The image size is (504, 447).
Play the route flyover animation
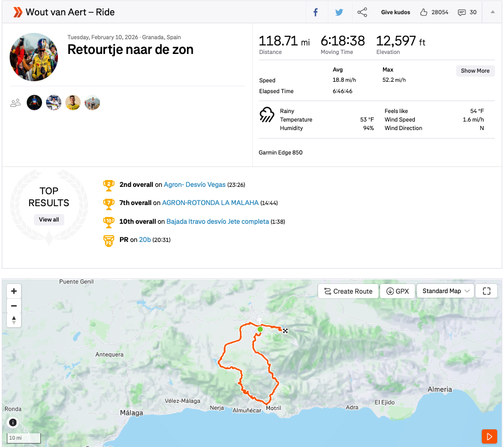[x=489, y=436]
